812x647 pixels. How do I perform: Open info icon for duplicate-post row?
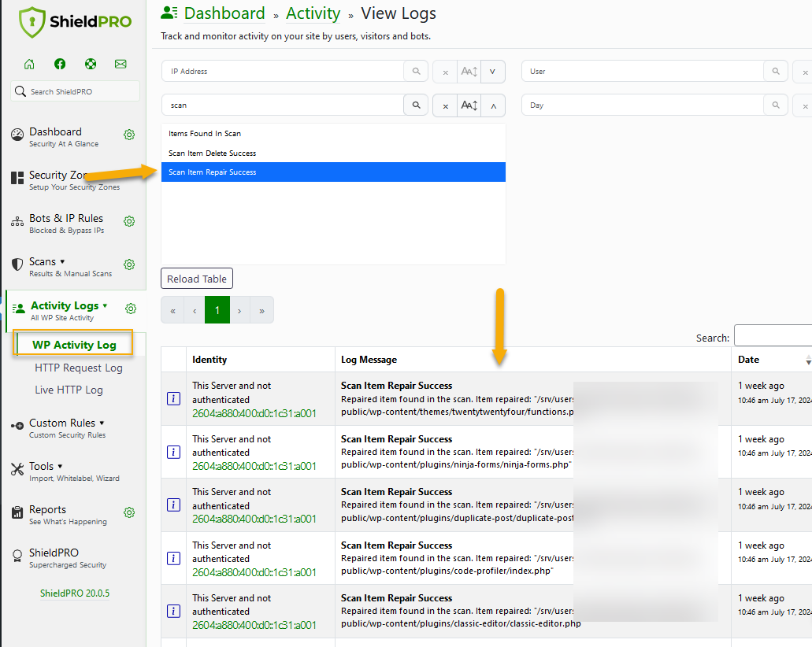[173, 505]
